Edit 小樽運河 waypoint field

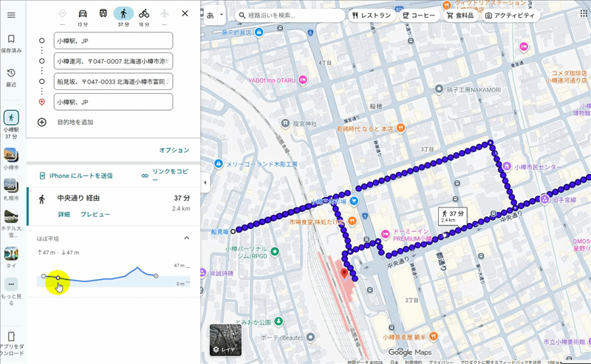(x=113, y=61)
